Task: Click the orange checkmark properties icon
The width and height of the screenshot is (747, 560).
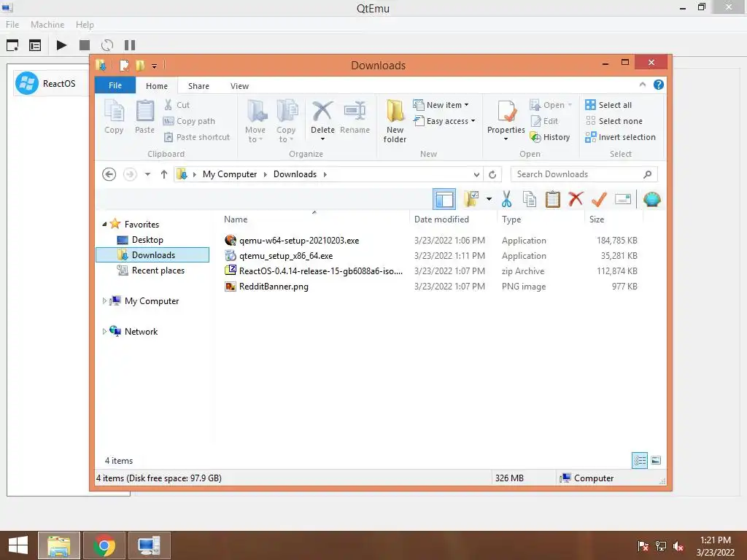Action: [599, 199]
